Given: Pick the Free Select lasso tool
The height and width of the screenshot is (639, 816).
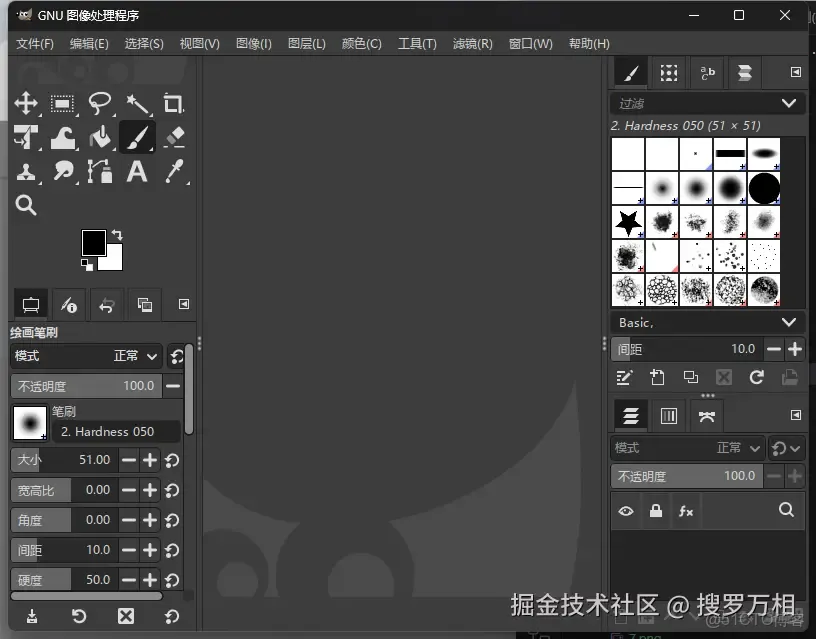Looking at the screenshot, I should click(100, 104).
